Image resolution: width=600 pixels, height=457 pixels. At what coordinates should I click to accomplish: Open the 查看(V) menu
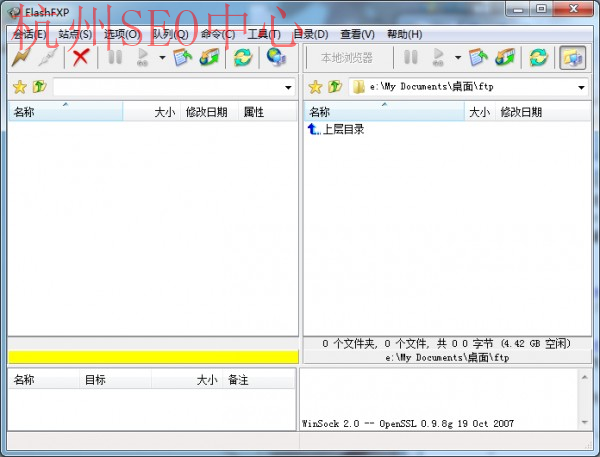358,34
